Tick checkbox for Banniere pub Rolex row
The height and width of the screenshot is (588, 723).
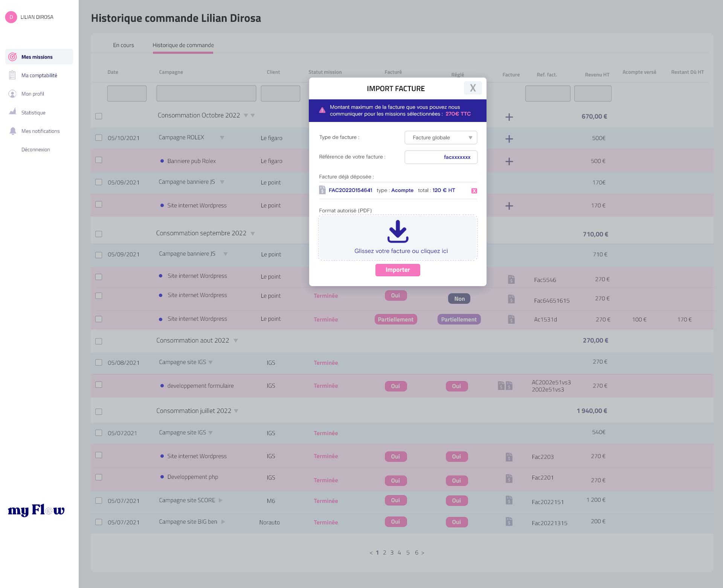click(x=99, y=160)
